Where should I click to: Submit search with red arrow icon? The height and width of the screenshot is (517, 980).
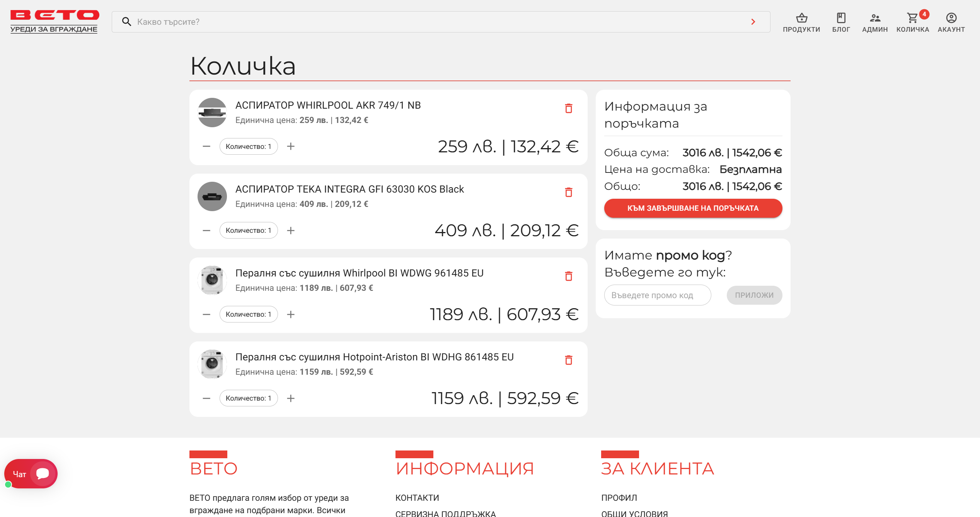[753, 22]
